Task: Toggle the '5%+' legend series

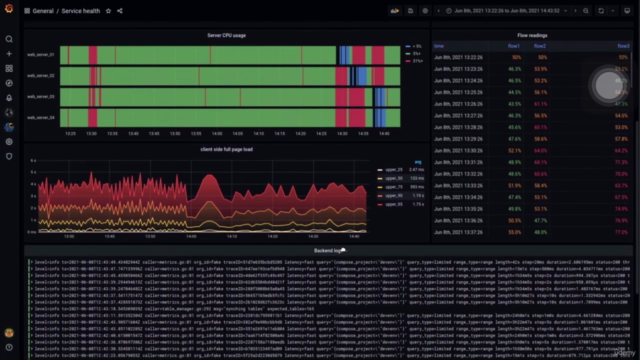Action: point(413,54)
